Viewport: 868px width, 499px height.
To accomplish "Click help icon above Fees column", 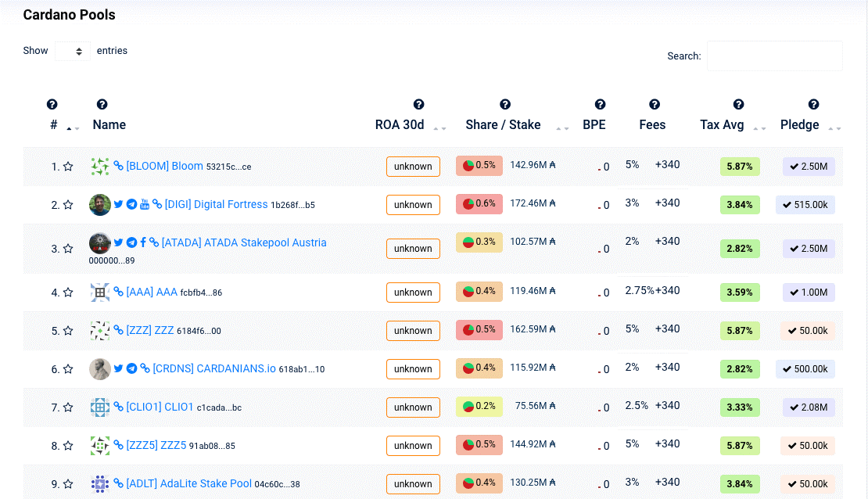I will click(655, 104).
